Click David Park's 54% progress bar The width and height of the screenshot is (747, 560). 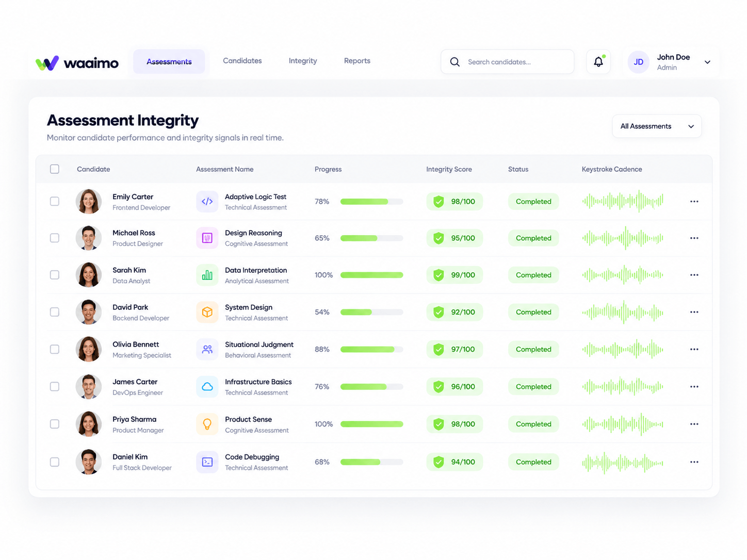[371, 312]
